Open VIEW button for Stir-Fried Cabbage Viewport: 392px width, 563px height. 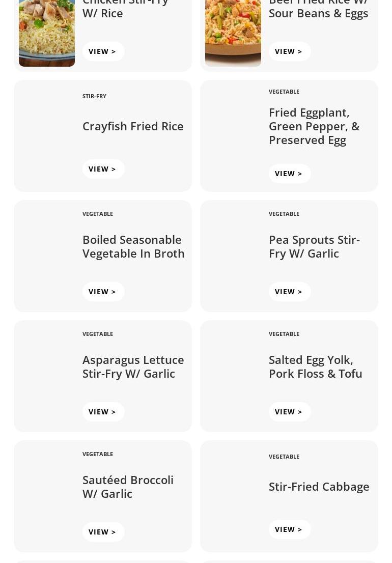click(x=289, y=529)
